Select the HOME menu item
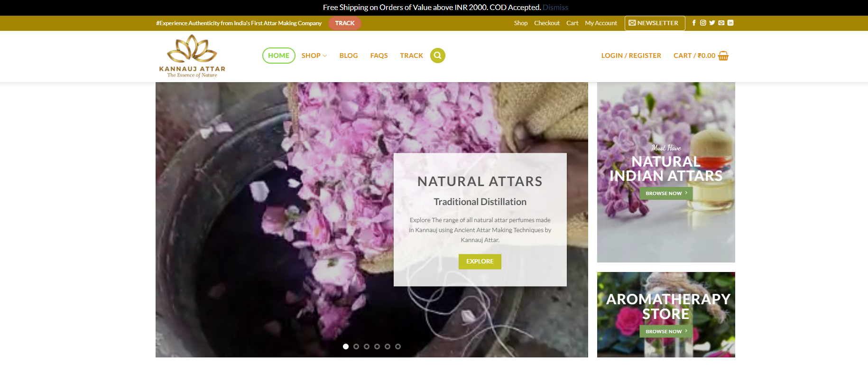Screen dimensions: 868x375 [279, 56]
